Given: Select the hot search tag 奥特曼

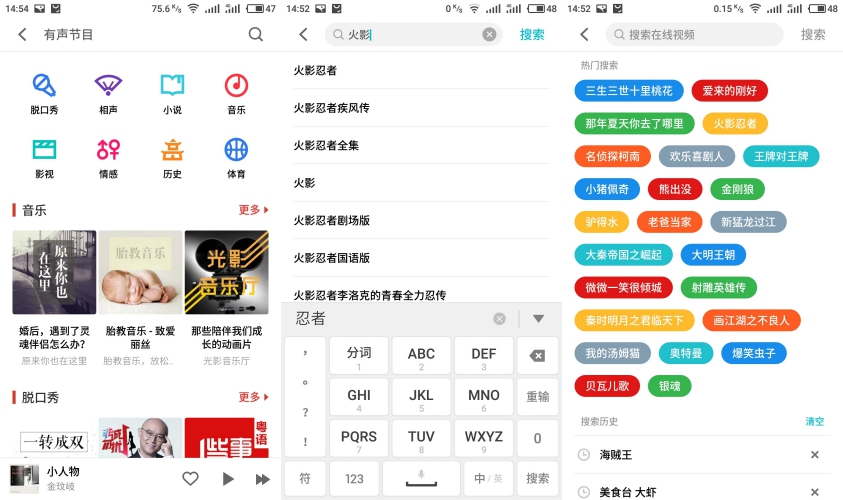Looking at the screenshot, I should (x=686, y=353).
